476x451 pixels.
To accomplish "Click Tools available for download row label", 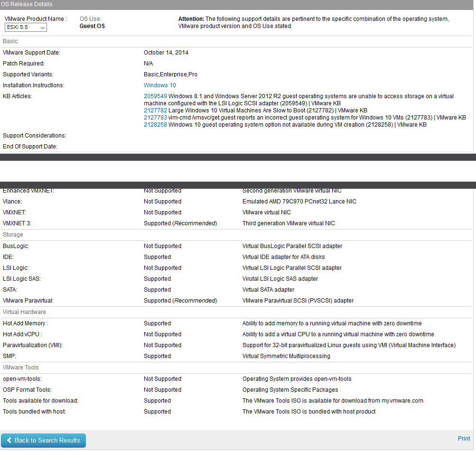I will 40,401.
